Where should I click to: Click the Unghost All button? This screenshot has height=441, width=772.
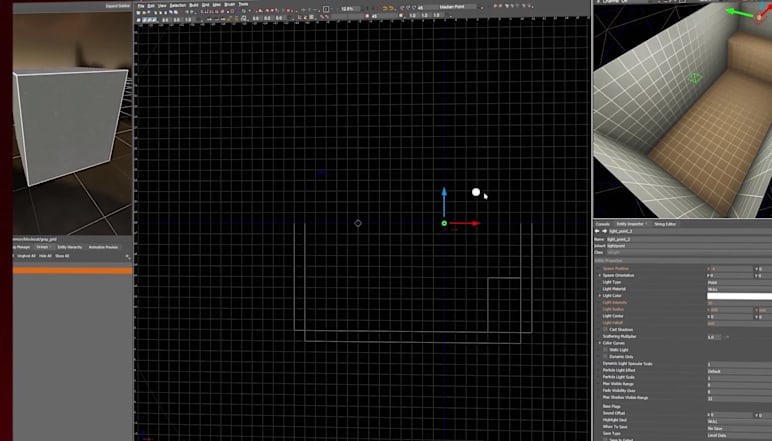pyautogui.click(x=26, y=256)
